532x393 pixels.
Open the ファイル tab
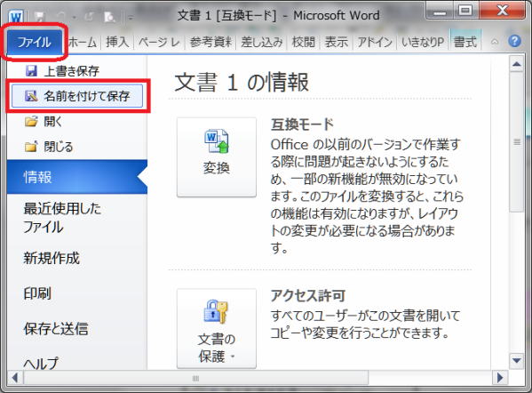click(x=35, y=42)
